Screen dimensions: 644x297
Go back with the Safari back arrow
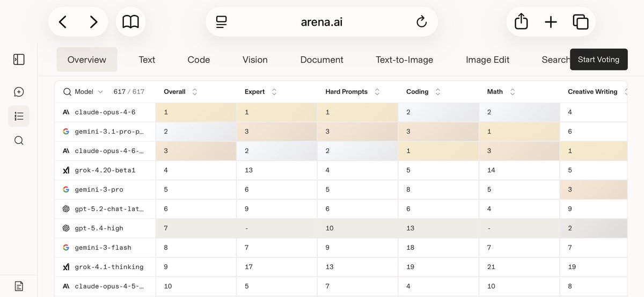point(63,21)
